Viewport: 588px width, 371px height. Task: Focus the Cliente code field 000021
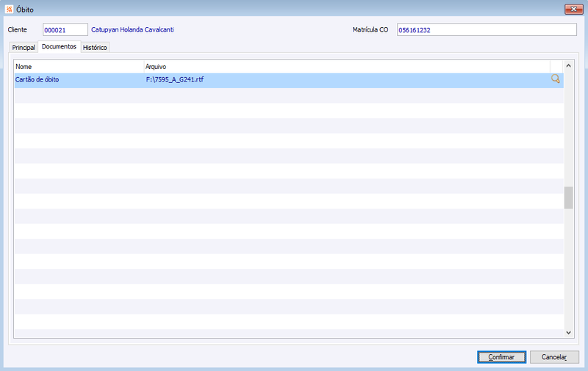(x=65, y=29)
